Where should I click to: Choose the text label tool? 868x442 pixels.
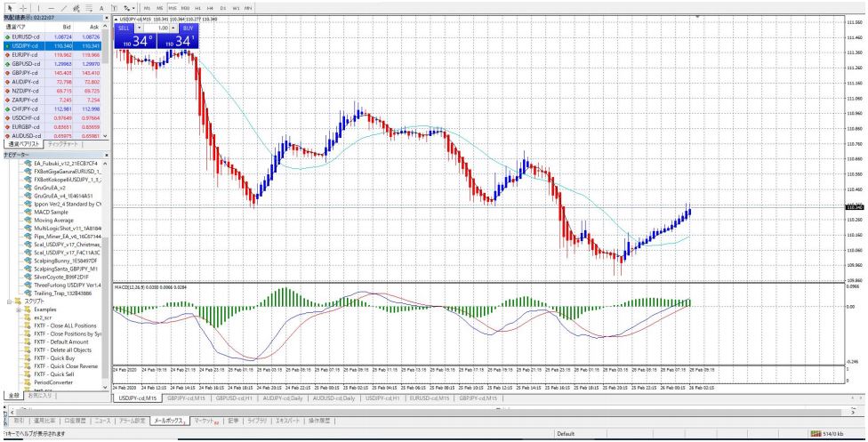[x=114, y=8]
